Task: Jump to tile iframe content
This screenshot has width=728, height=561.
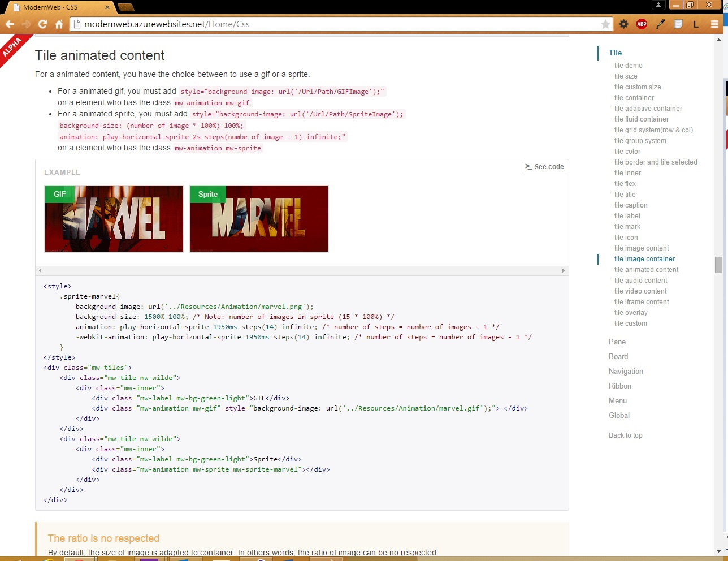Action: point(642,302)
